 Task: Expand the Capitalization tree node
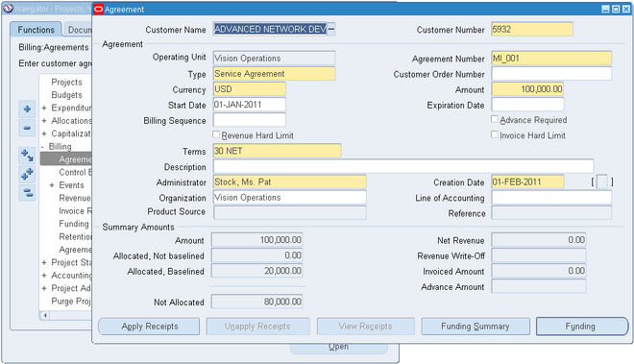tap(44, 133)
